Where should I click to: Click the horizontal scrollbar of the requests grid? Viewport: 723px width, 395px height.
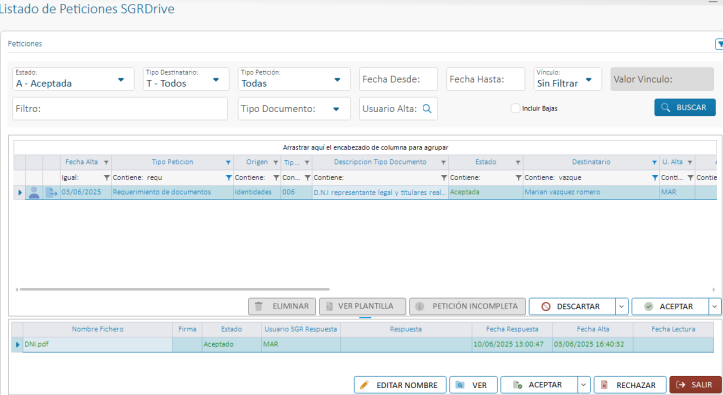174,289
